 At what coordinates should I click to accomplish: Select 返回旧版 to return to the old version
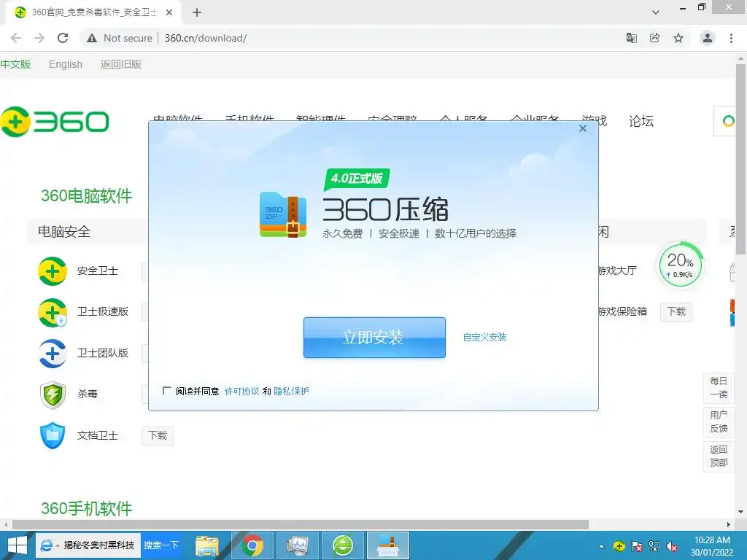pos(121,64)
